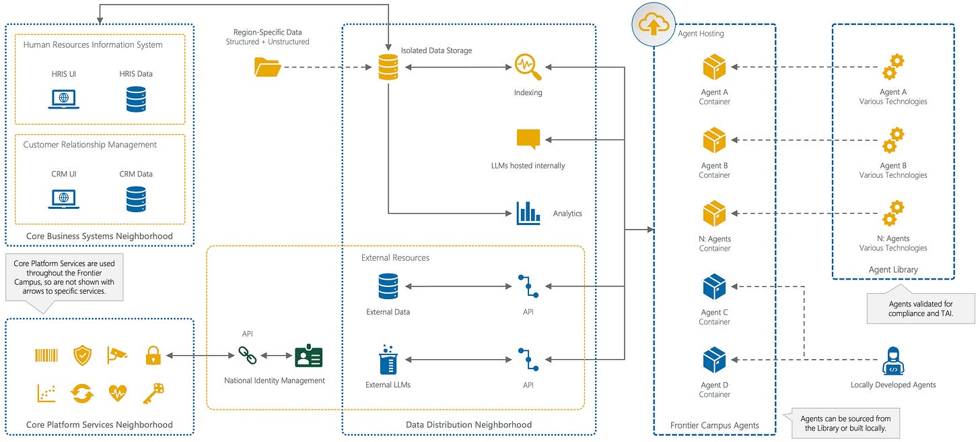Click the "Frontier Campus Agents" label
Screen dimensions: 980x442
[x=715, y=425]
